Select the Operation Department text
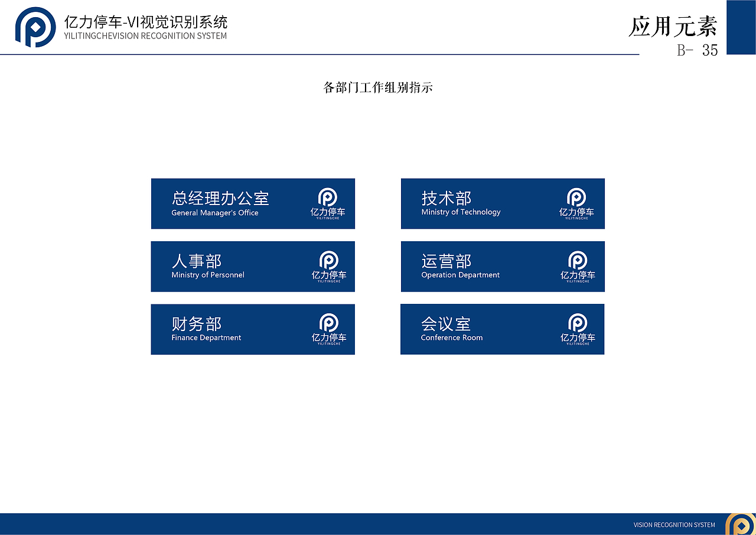 tap(460, 275)
